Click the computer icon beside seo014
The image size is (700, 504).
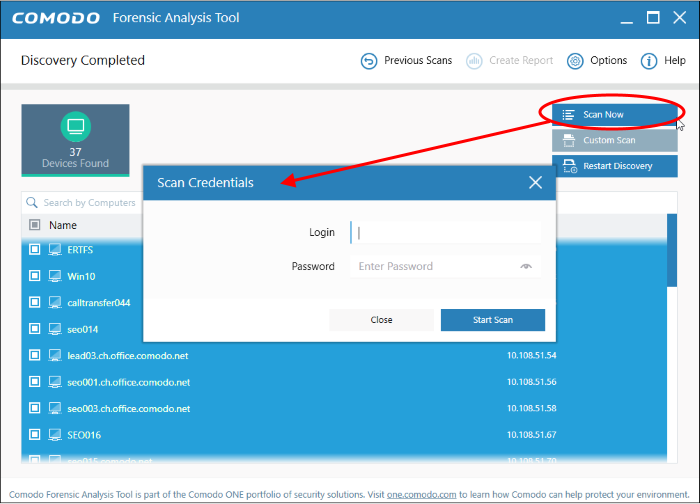(55, 329)
